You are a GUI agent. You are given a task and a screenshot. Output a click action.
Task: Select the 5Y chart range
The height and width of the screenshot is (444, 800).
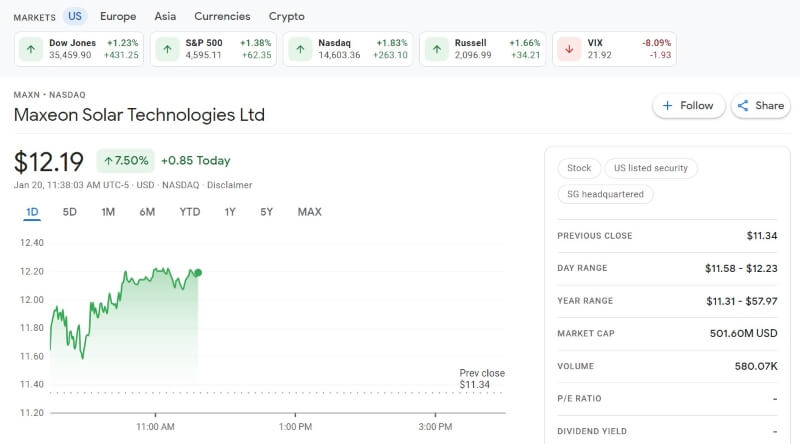click(x=266, y=212)
